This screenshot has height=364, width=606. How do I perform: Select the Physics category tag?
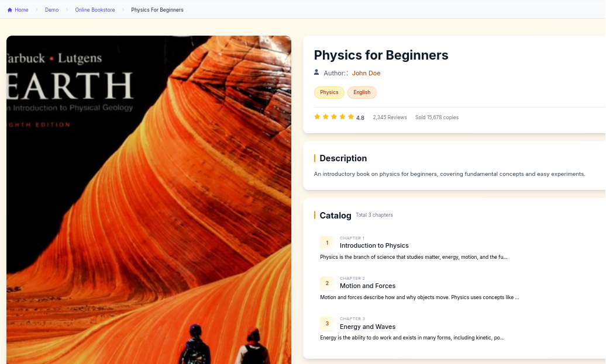pos(329,92)
